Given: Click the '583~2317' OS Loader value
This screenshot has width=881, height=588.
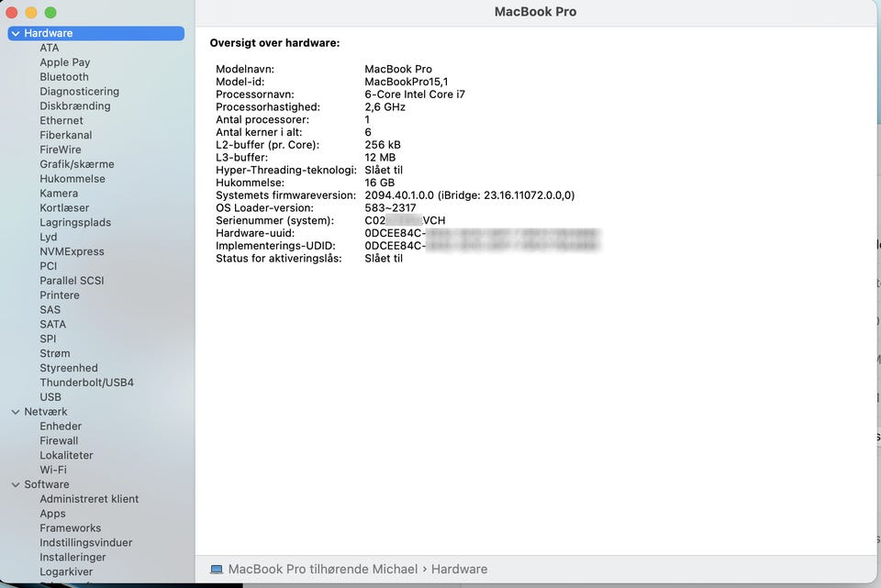Looking at the screenshot, I should [x=390, y=208].
